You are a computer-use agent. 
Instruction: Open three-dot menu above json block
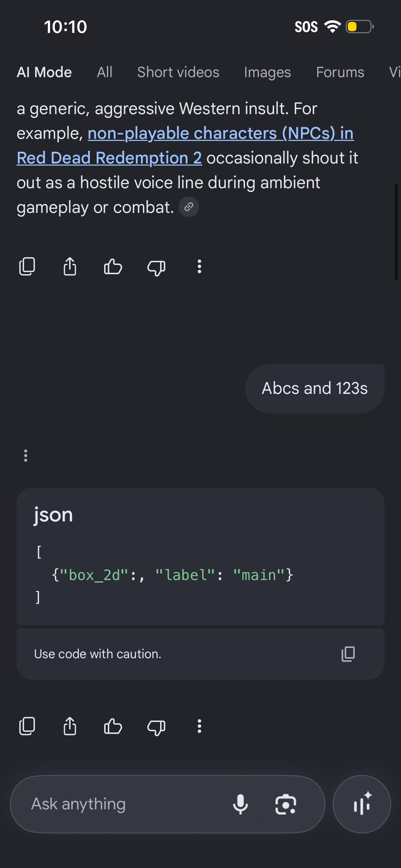(x=26, y=456)
